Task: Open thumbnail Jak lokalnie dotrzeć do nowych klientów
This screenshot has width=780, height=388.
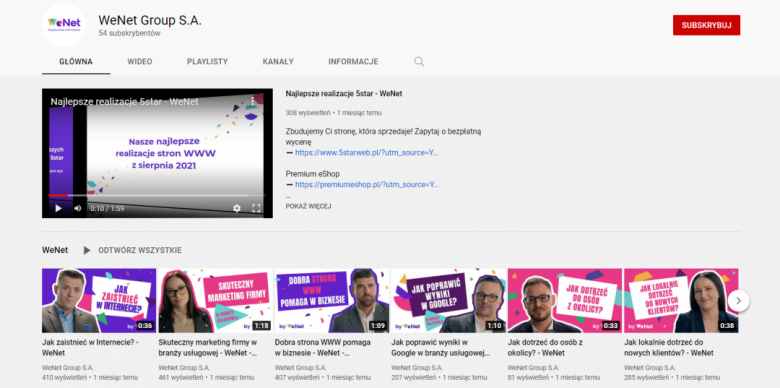Action: [x=681, y=300]
